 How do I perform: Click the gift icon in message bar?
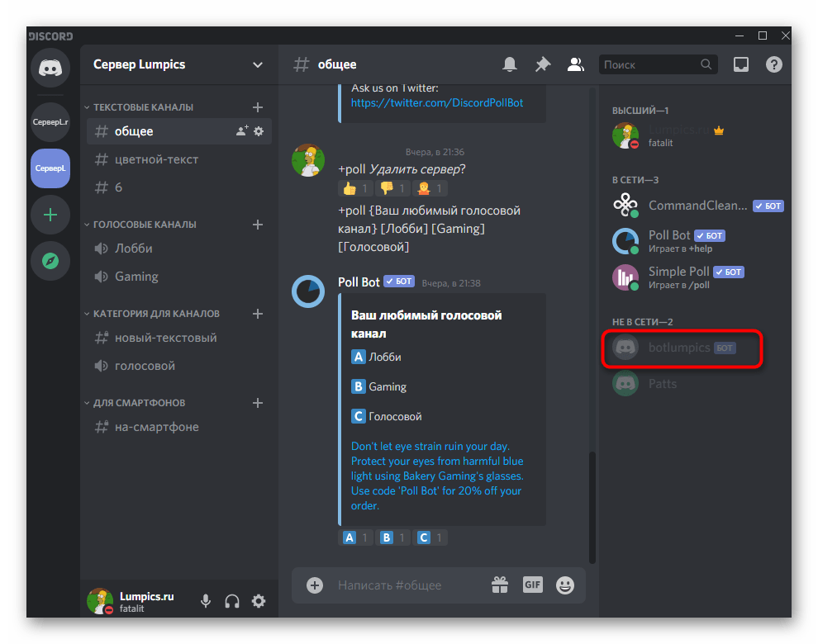500,585
